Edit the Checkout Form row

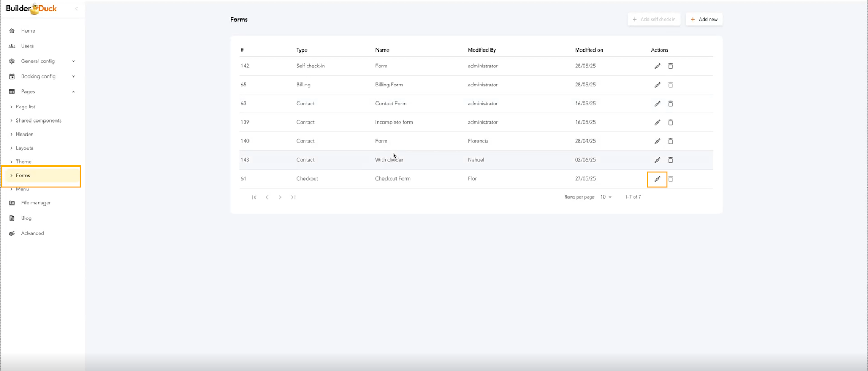click(657, 179)
